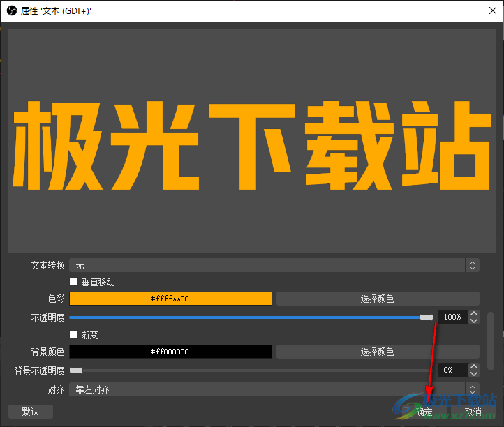Viewport: 504px width, 427px height.
Task: Click the 默认 defaults button
Action: (31, 412)
